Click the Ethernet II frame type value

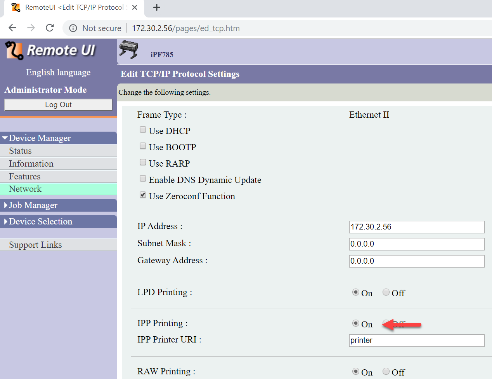pyautogui.click(x=369, y=115)
